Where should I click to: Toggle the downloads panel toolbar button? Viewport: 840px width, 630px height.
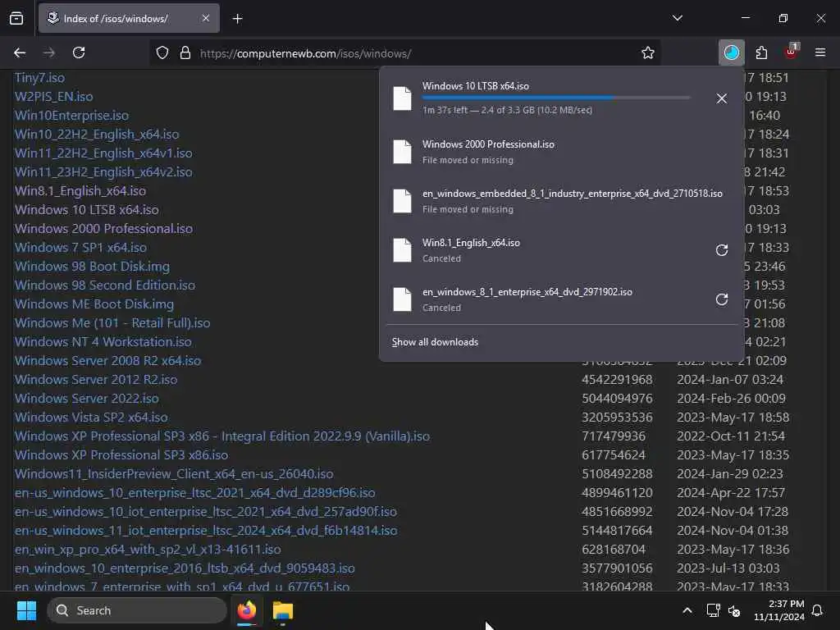click(x=731, y=52)
